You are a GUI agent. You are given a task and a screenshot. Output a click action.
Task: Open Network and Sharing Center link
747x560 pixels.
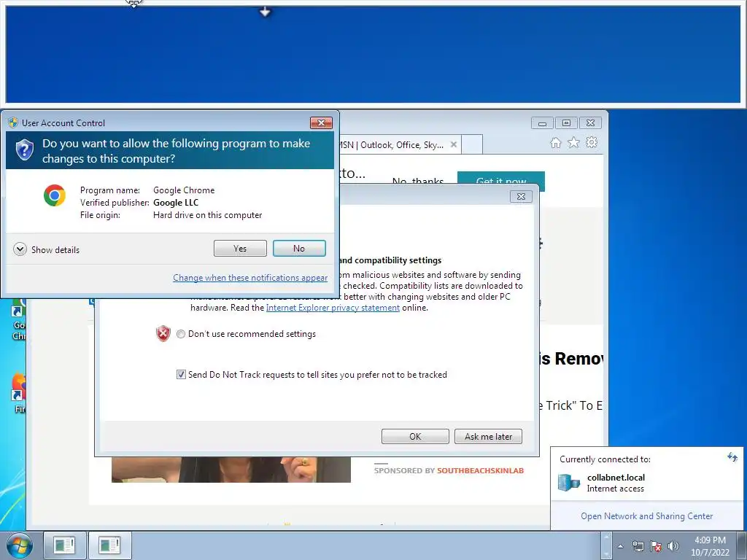[x=646, y=516]
